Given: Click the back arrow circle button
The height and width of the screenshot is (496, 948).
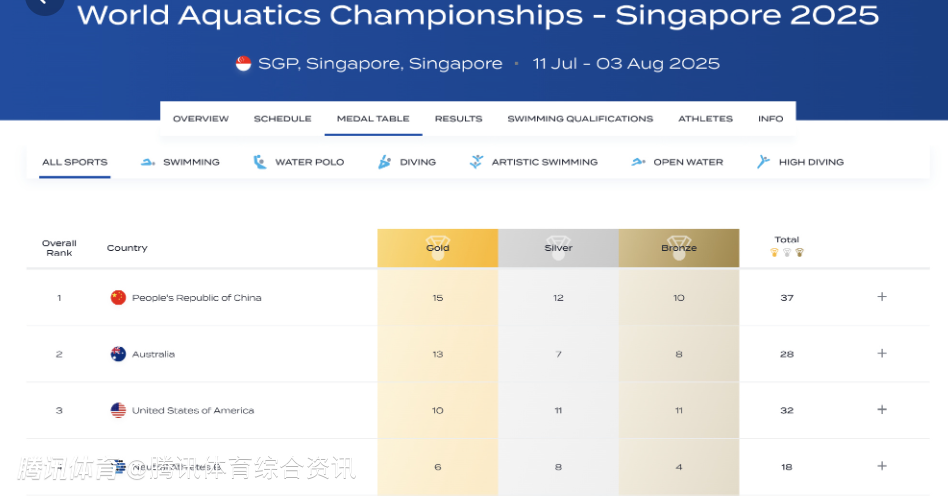Looking at the screenshot, I should [x=44, y=3].
